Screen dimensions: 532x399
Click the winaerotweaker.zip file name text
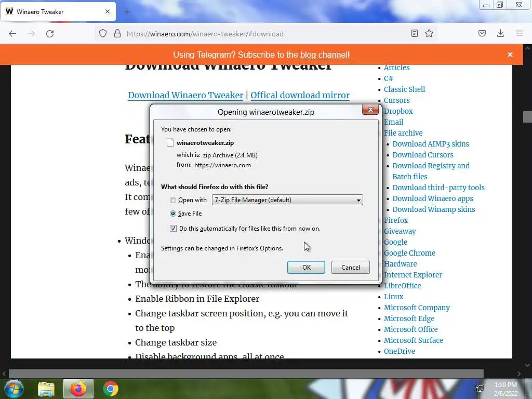(x=205, y=143)
